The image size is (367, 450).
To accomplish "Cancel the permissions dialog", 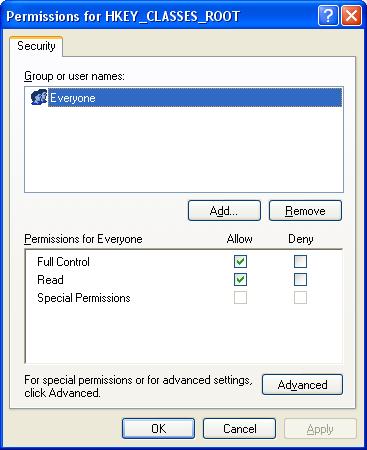I will point(239,428).
